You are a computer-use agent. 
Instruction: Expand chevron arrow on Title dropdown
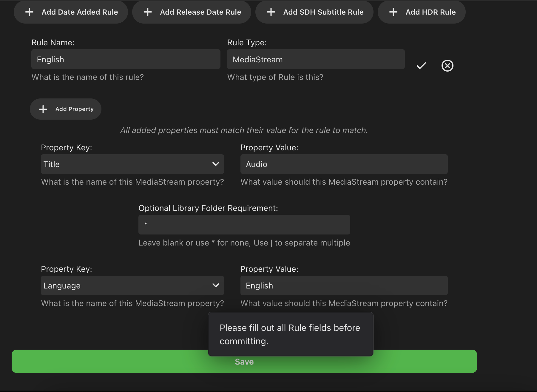tap(215, 164)
